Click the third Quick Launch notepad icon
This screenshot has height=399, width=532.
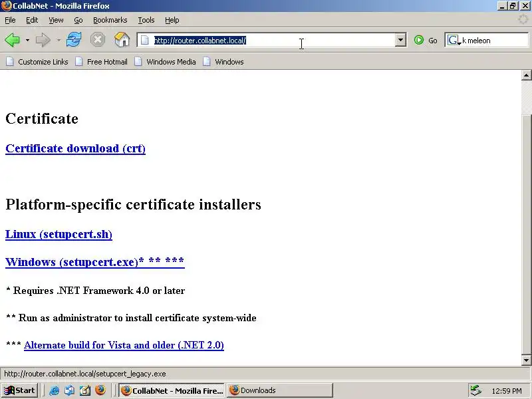(85, 390)
